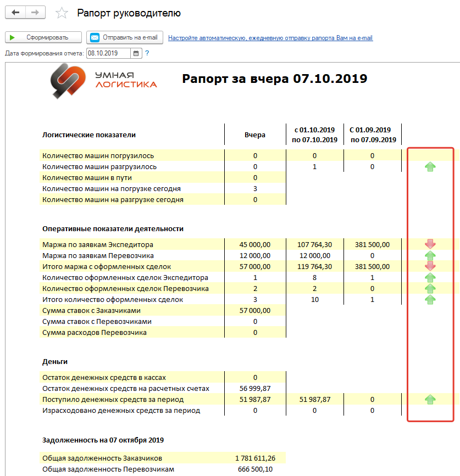Click green arrow for сделок Экспедитора row
The height and width of the screenshot is (476, 460).
tap(430, 277)
